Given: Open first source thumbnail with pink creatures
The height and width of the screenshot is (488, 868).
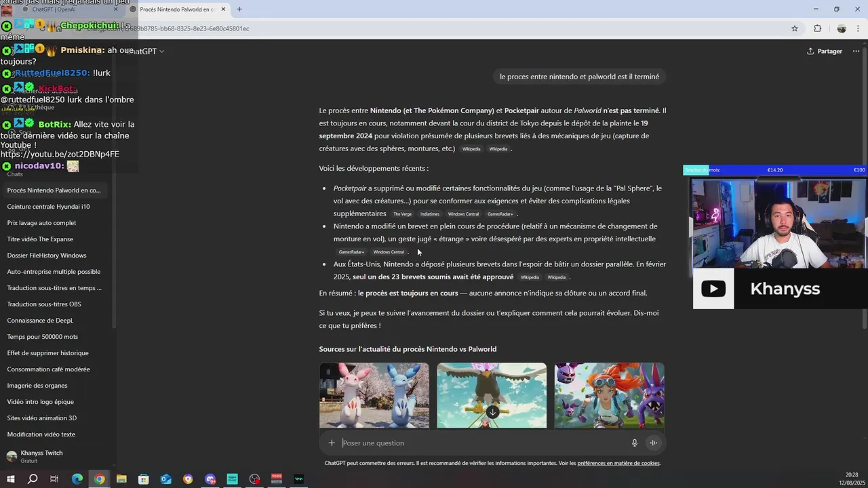Looking at the screenshot, I should tap(374, 395).
